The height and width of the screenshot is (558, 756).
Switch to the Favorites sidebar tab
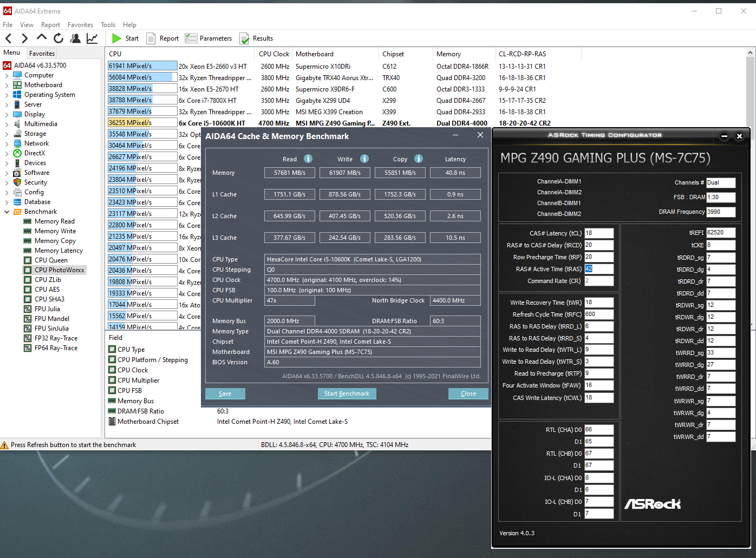[42, 54]
